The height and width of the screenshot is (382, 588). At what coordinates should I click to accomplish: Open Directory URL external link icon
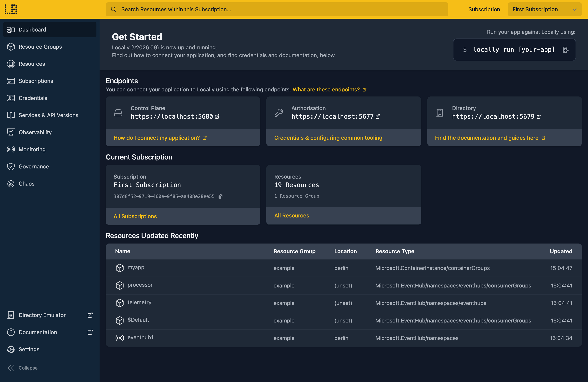(539, 116)
